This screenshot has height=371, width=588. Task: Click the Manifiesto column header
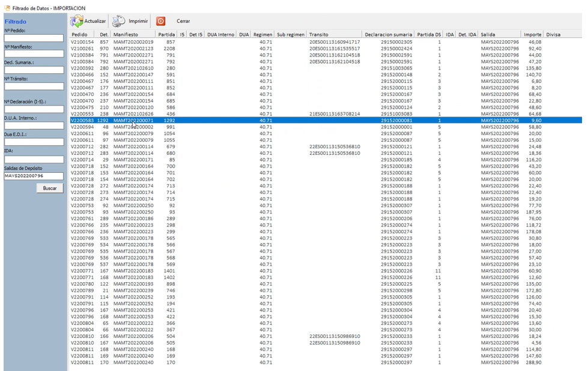pyautogui.click(x=125, y=35)
